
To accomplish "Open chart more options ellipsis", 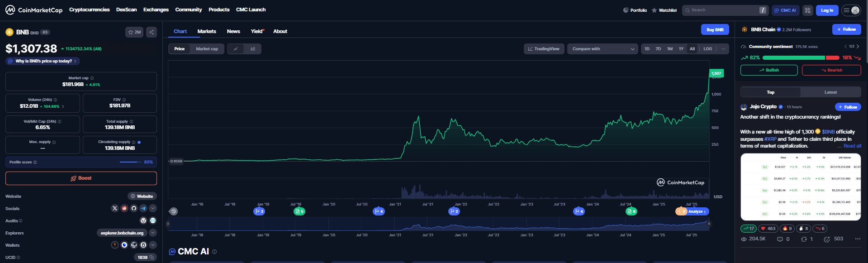I will coord(723,49).
